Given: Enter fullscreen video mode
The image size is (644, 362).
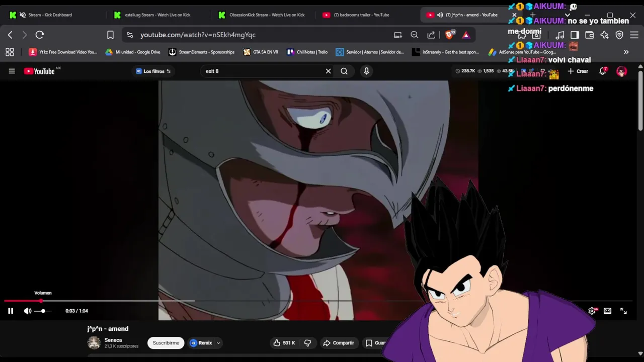Looking at the screenshot, I should click(623, 311).
